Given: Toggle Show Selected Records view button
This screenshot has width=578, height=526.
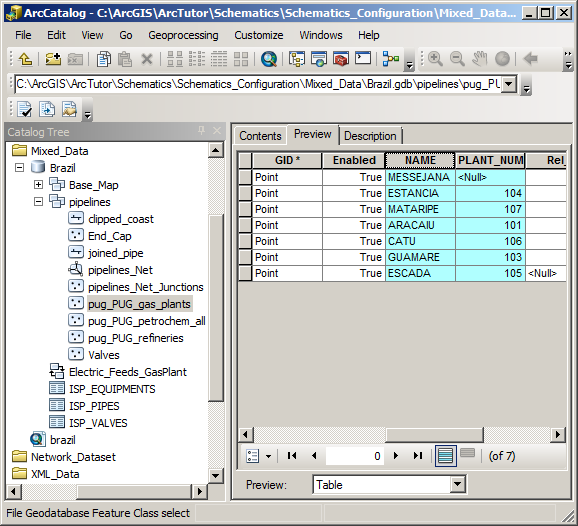Looking at the screenshot, I should tap(467, 453).
